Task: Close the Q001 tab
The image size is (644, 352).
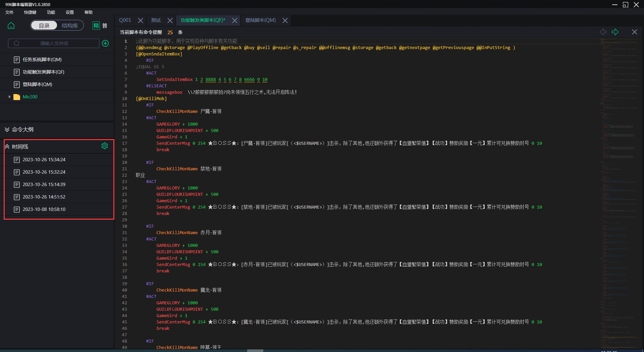Action: (141, 20)
